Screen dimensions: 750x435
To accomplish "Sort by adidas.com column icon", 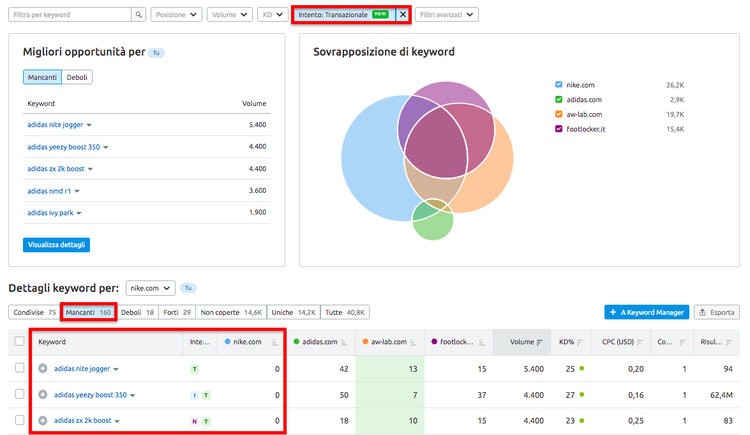I will (x=344, y=342).
